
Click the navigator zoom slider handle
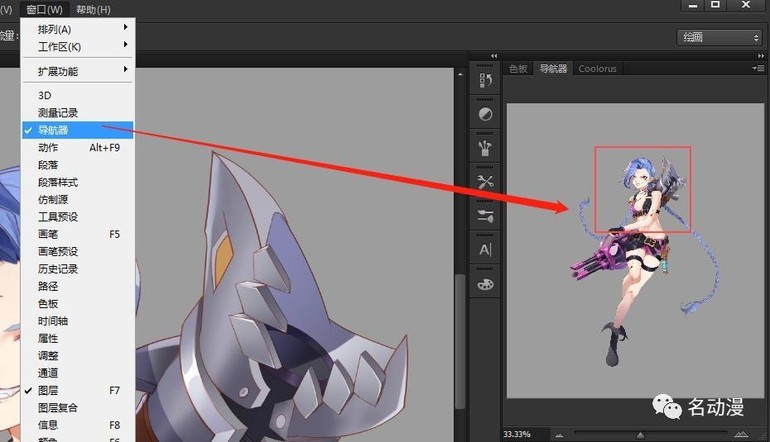click(x=640, y=435)
